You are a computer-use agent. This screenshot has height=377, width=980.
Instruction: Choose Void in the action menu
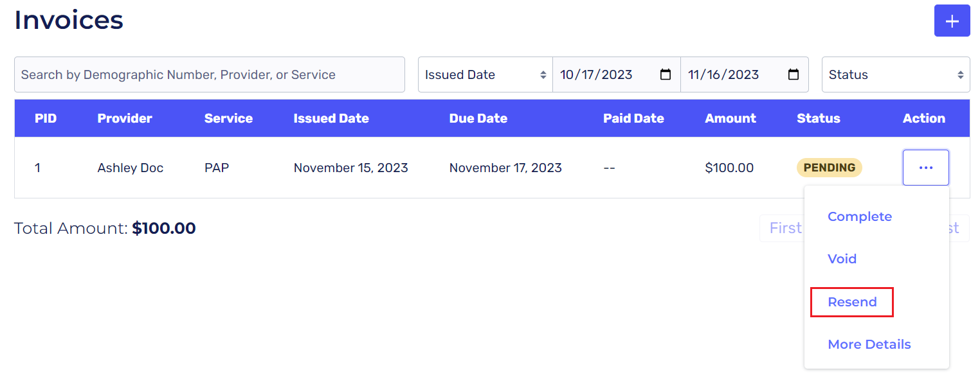842,259
